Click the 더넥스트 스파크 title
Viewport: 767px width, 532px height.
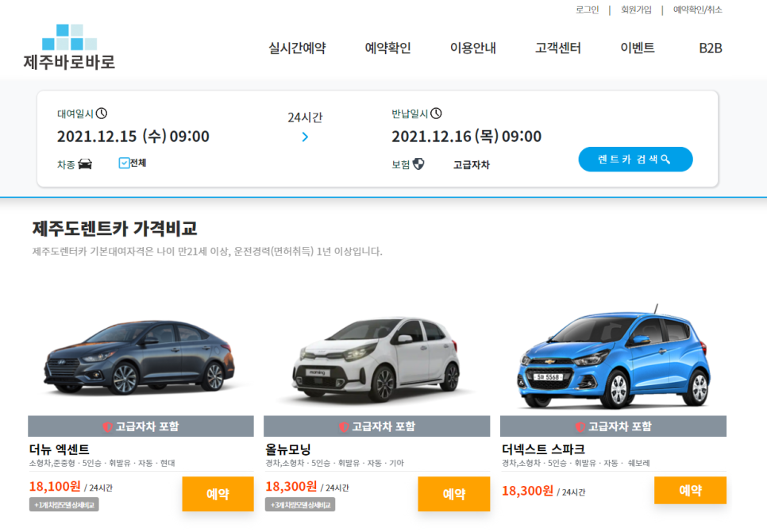pyautogui.click(x=543, y=449)
